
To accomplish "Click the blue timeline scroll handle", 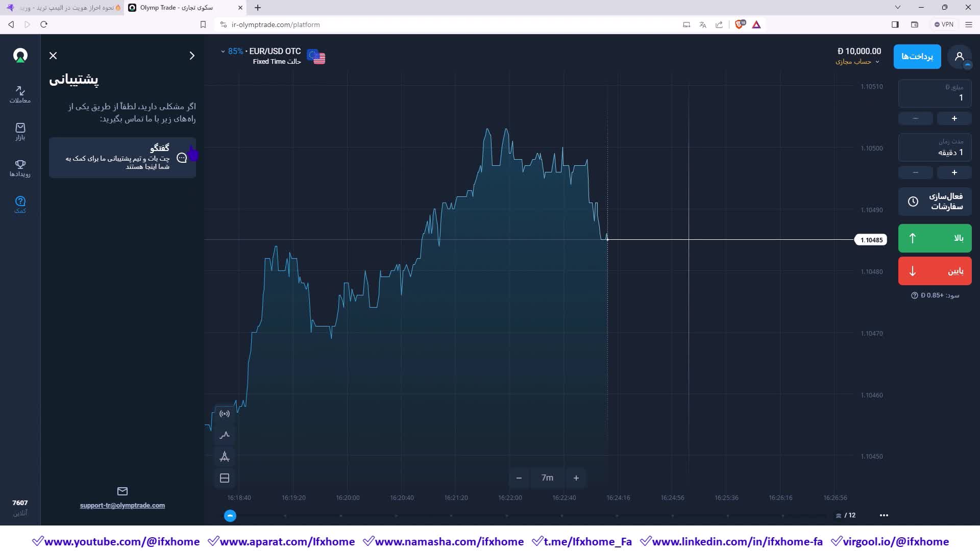I will click(x=230, y=516).
